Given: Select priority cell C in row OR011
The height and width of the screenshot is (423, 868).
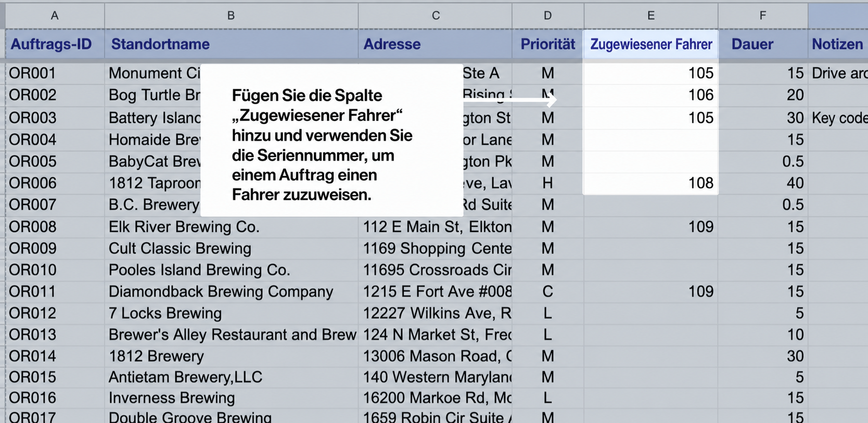Looking at the screenshot, I should click(x=548, y=292).
